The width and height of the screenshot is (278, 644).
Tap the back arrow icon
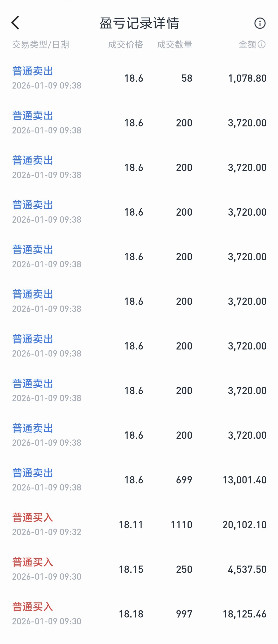tap(15, 23)
